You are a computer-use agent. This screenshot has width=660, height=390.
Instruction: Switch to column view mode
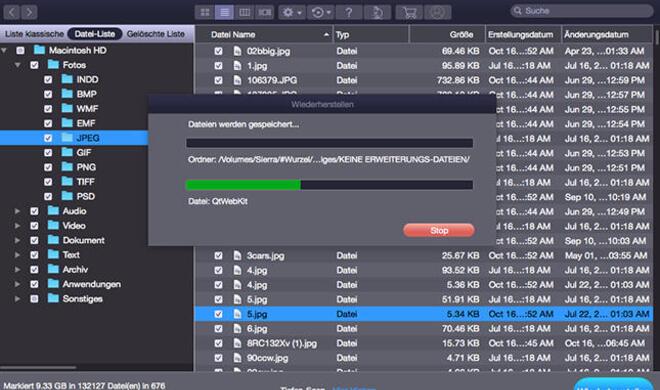click(244, 12)
